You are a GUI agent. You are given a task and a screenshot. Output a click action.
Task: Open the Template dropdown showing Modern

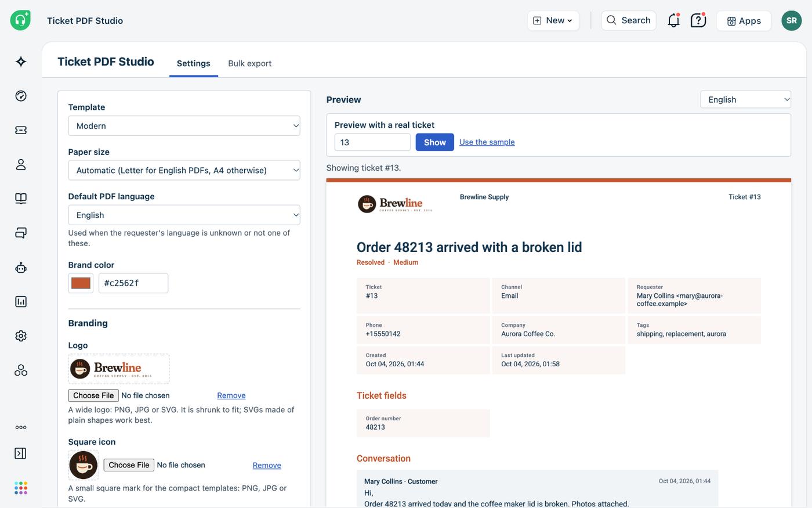[184, 126]
